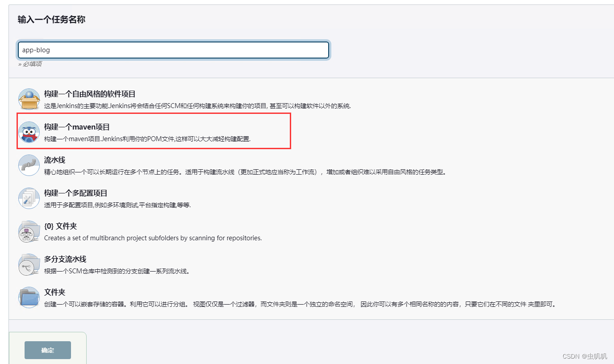The width and height of the screenshot is (614, 364).
Task: Focus the task name input with app-blog
Action: 173,50
